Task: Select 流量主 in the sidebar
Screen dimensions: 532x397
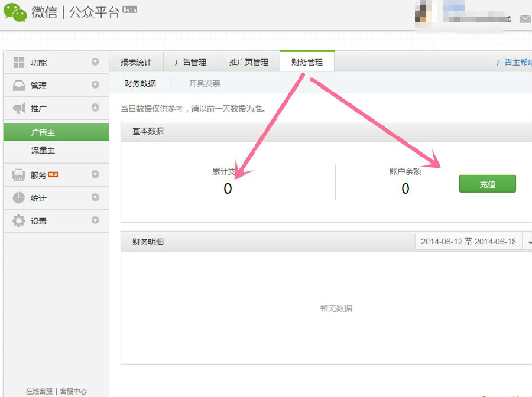Action: 43,151
